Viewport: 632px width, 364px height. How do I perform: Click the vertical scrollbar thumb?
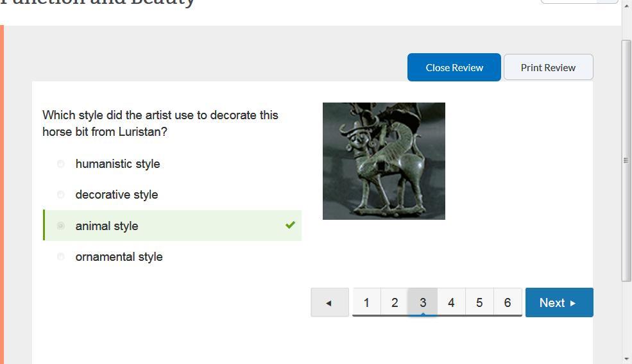click(x=626, y=160)
